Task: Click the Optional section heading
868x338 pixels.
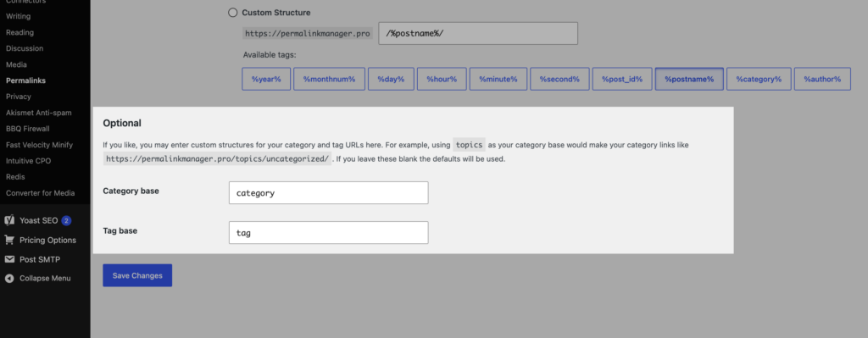Action: [x=122, y=123]
